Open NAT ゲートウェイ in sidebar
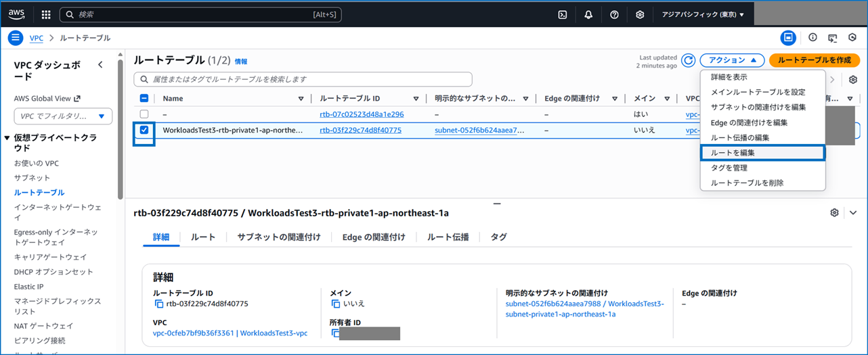The image size is (868, 355). click(43, 326)
